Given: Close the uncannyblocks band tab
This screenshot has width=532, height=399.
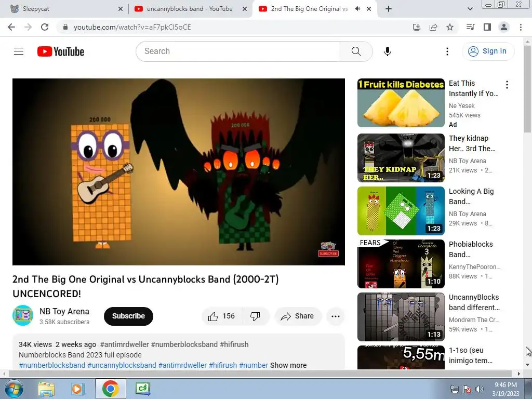Looking at the screenshot, I should (x=245, y=9).
